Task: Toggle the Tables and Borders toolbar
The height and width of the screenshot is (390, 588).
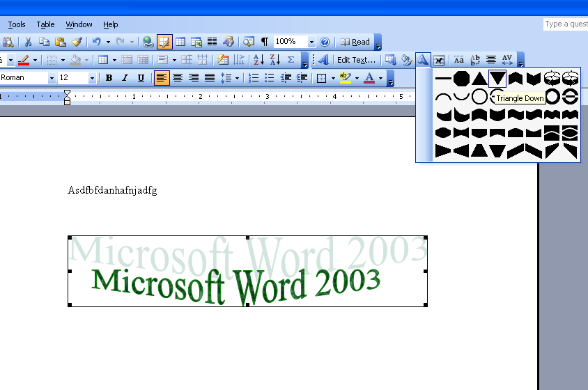Action: (x=164, y=42)
